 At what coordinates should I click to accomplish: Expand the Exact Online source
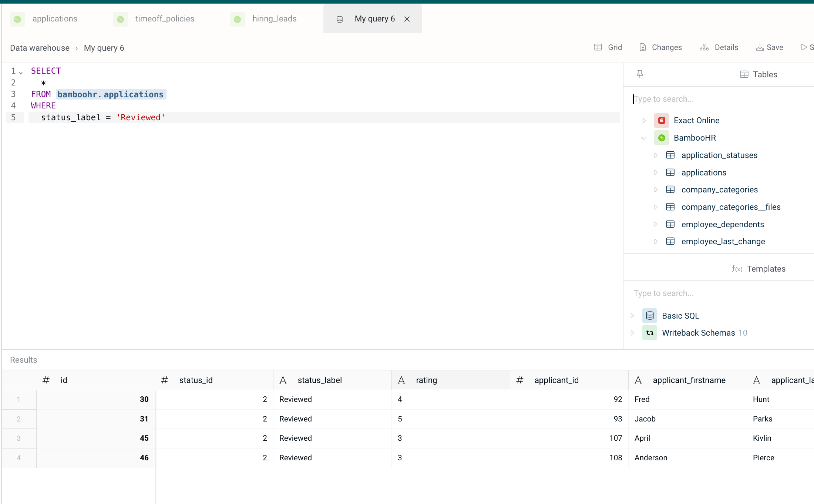pos(644,121)
